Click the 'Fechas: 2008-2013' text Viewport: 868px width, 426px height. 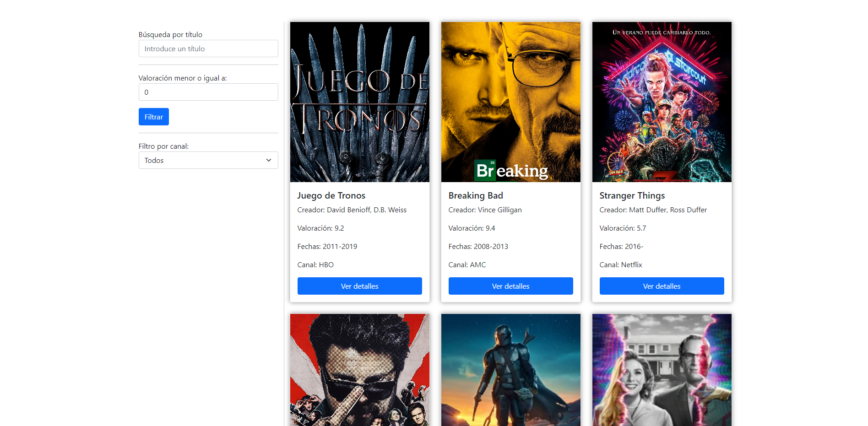(x=478, y=246)
